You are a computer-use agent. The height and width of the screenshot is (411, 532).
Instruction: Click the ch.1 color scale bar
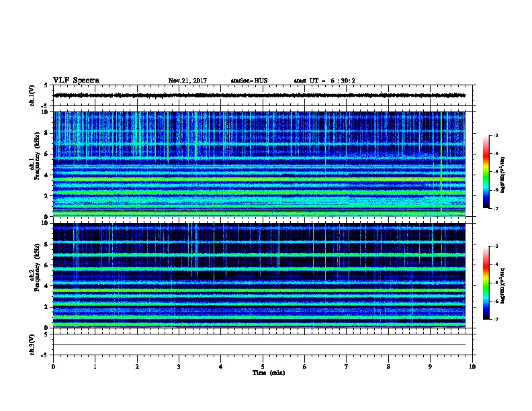click(486, 172)
